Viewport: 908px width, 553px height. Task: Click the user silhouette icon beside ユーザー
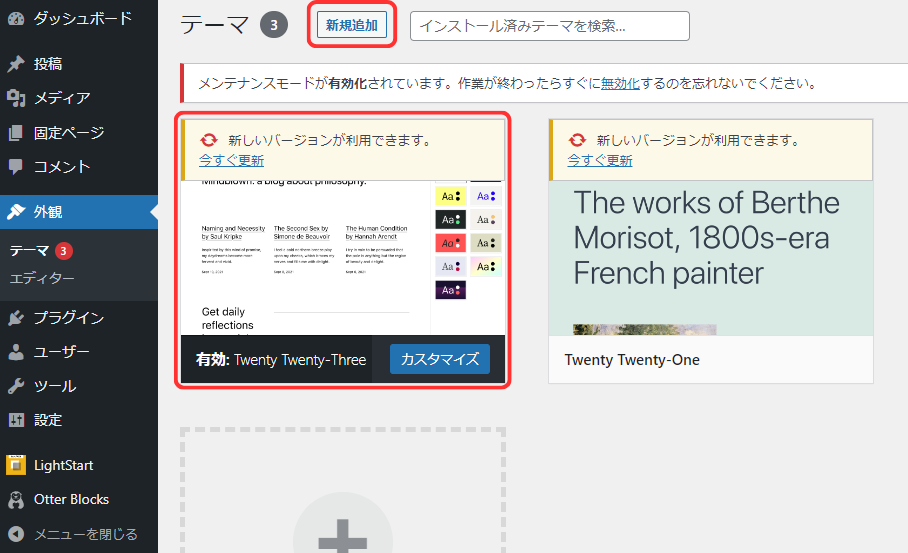click(16, 351)
